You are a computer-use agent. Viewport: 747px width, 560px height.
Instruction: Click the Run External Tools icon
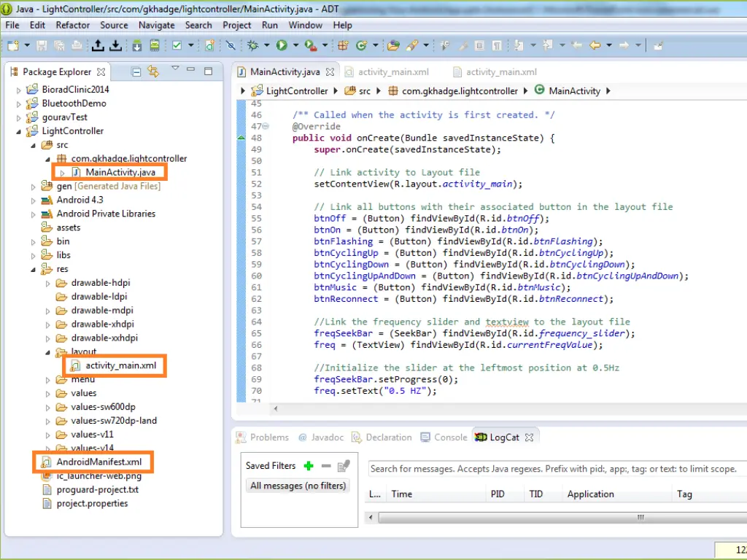(x=311, y=46)
